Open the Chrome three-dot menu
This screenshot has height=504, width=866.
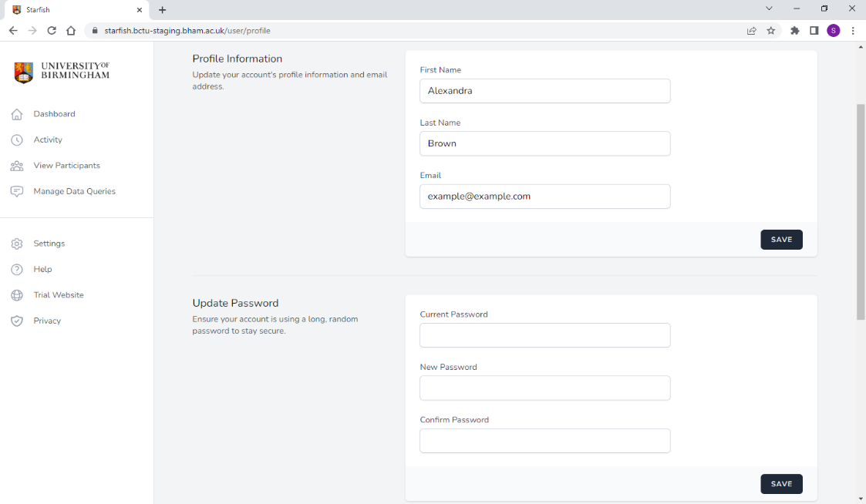[x=853, y=31]
